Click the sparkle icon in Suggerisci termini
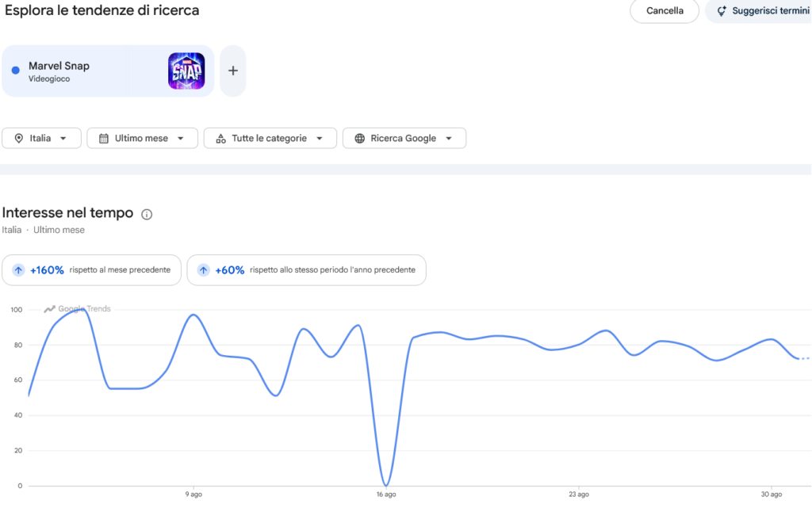Viewport: 812px width, 527px height. coord(722,11)
